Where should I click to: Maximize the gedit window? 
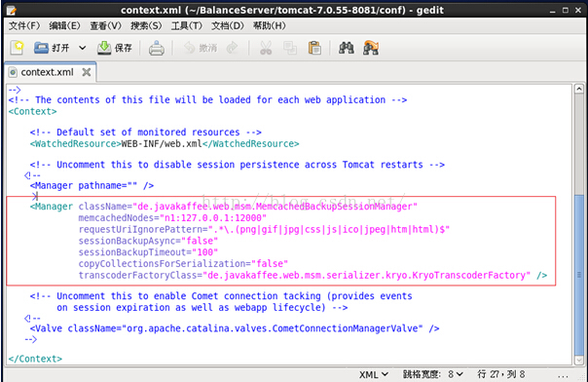coord(566,11)
